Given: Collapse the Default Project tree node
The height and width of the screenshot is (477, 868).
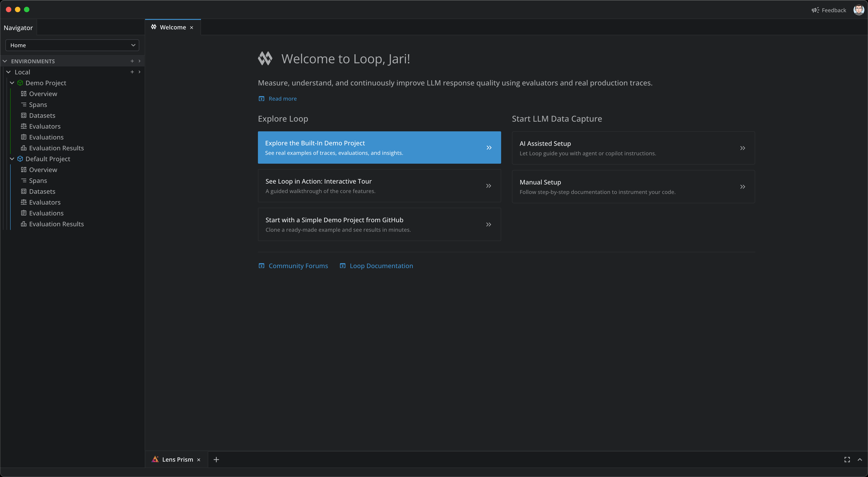Looking at the screenshot, I should click(12, 159).
